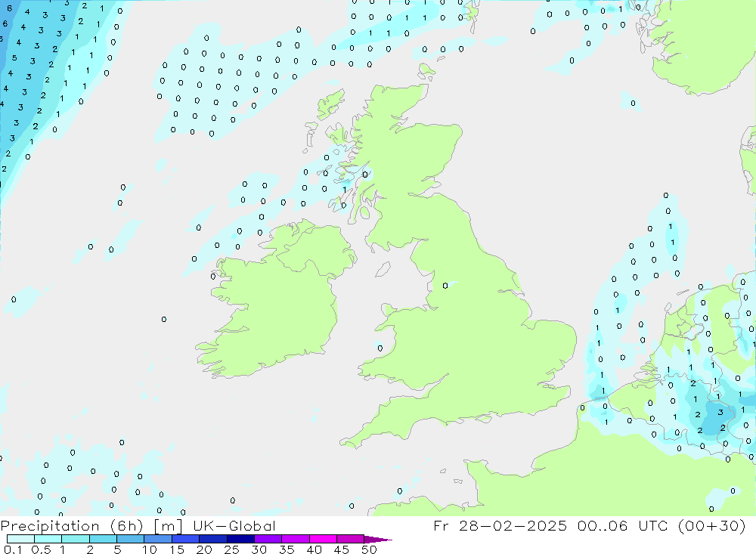Image resolution: width=756 pixels, height=554 pixels.
Task: Pick the legend swatch between 15 and 20
Action: pyautogui.click(x=186, y=539)
